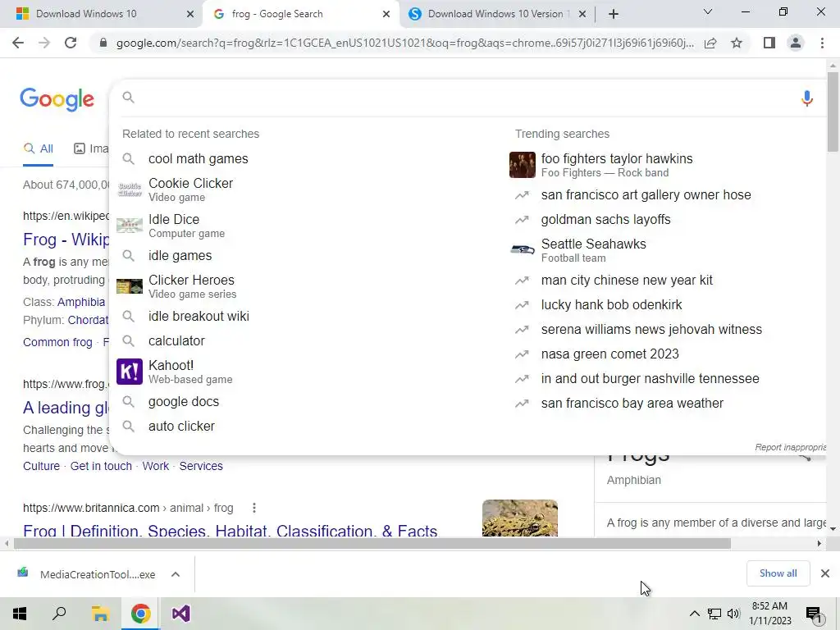840x630 pixels.
Task: Select the Images search tab
Action: pos(91,148)
